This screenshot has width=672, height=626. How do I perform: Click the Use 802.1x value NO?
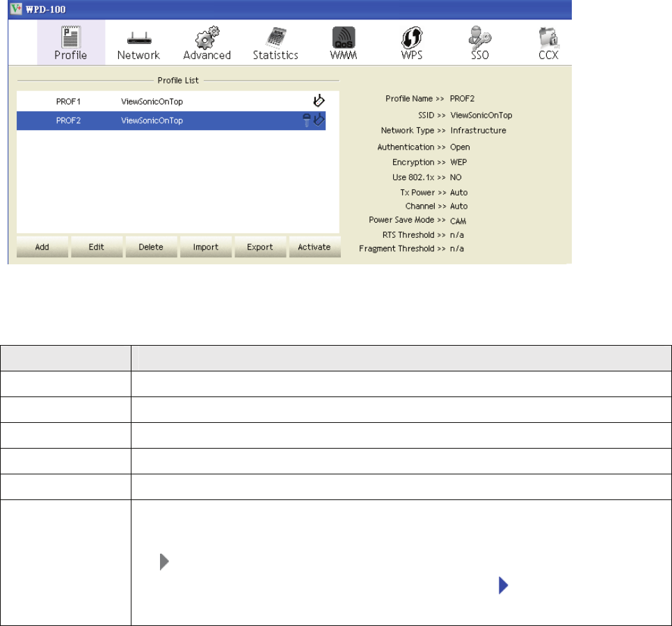tap(456, 177)
